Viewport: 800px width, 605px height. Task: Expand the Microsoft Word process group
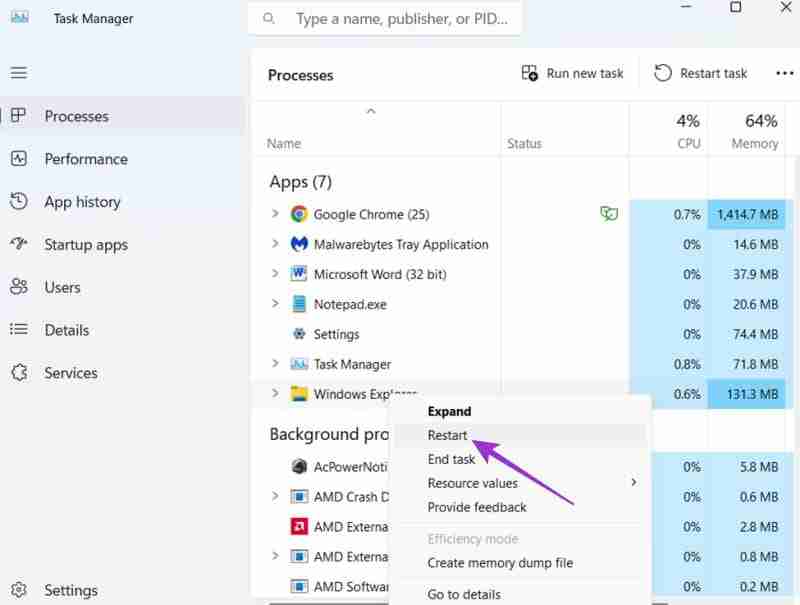275,273
